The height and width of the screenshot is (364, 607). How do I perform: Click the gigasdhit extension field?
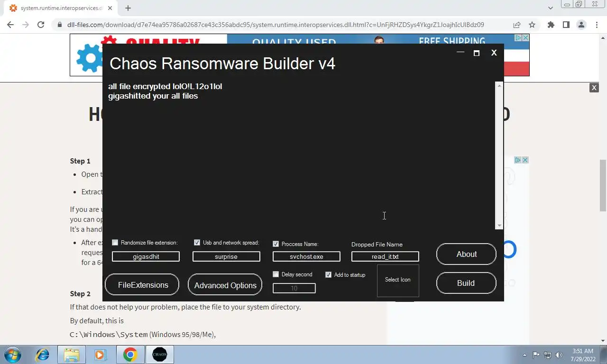tap(146, 256)
